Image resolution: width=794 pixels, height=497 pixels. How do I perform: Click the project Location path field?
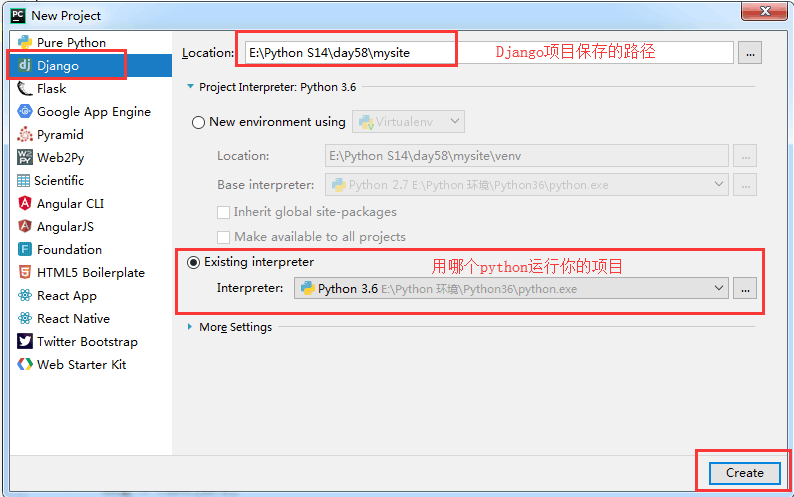(x=489, y=52)
